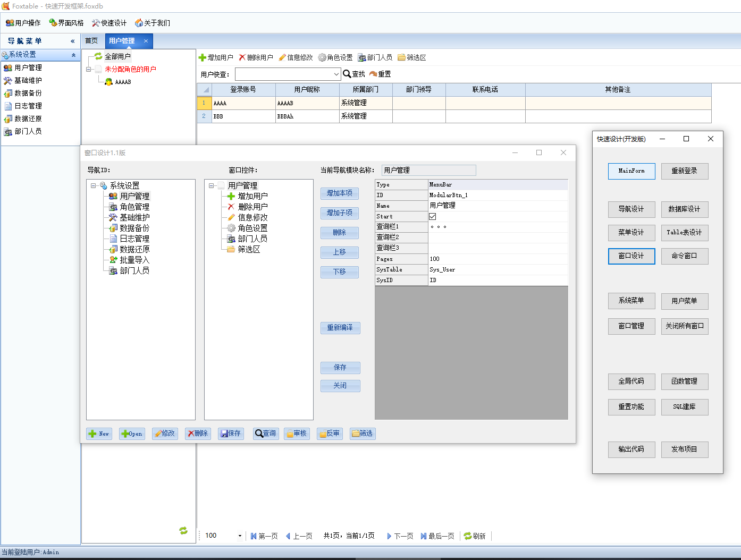741x560 pixels.
Task: Toggle the Start property checkbox
Action: pyautogui.click(x=433, y=217)
